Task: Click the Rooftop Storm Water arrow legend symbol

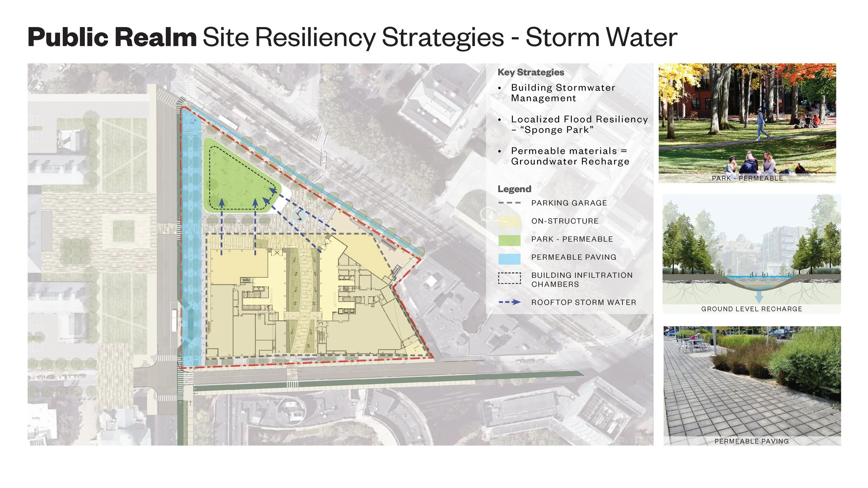Action: click(509, 302)
